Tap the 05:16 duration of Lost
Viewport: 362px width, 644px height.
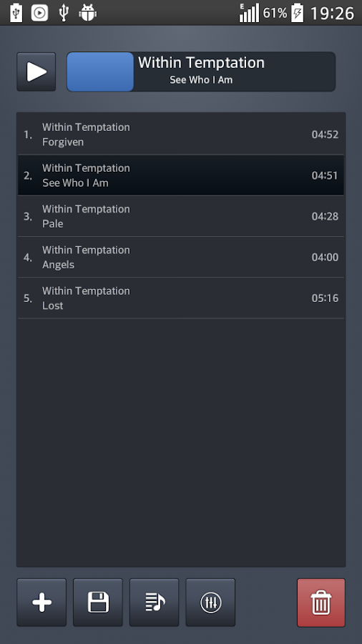click(325, 298)
